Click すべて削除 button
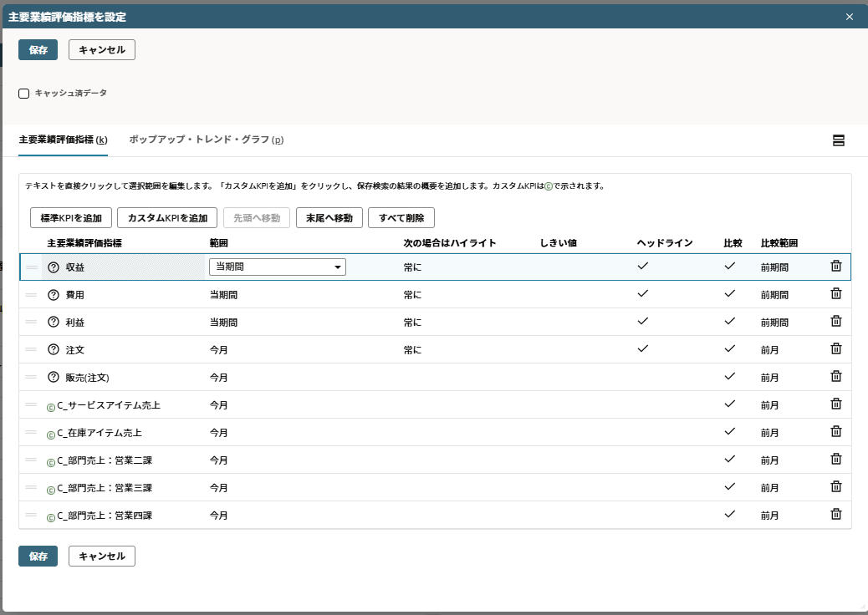This screenshot has height=615, width=868. point(401,218)
